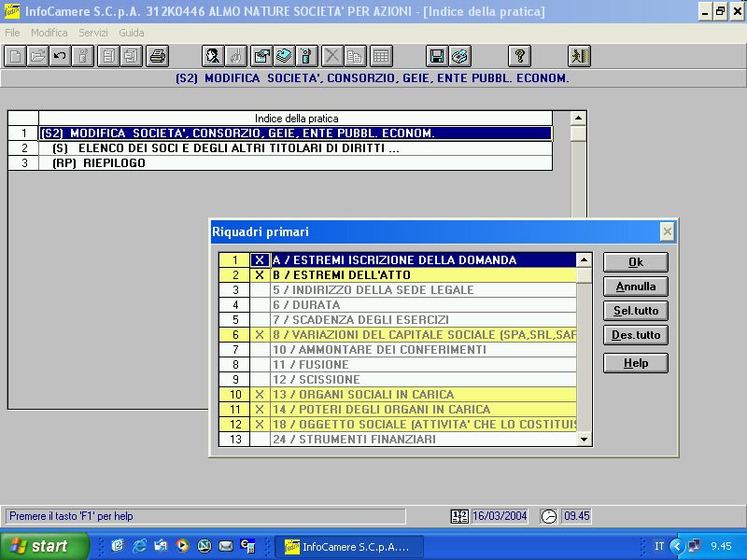Click the Indice della pratica scroll up arrow
The height and width of the screenshot is (560, 747).
[578, 119]
